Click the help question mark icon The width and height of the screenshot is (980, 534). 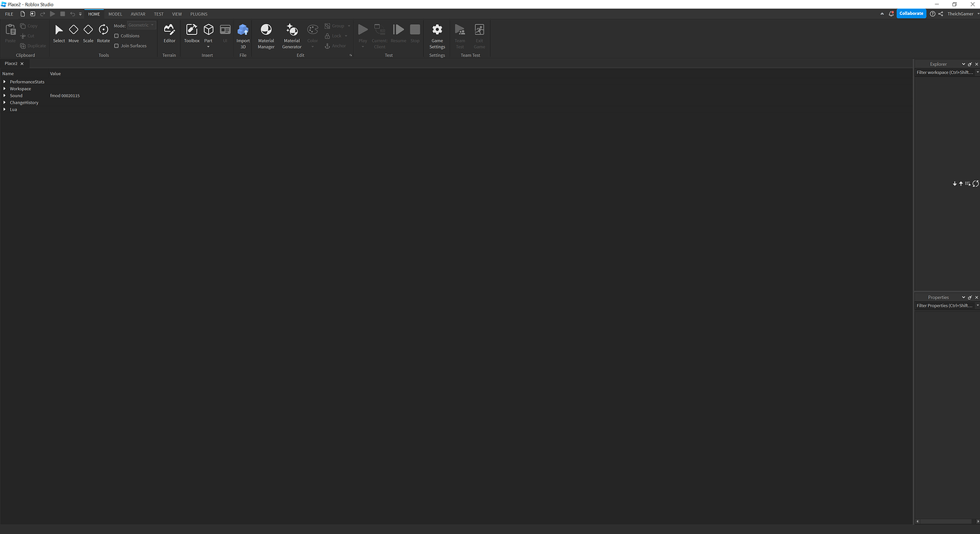[x=932, y=13]
